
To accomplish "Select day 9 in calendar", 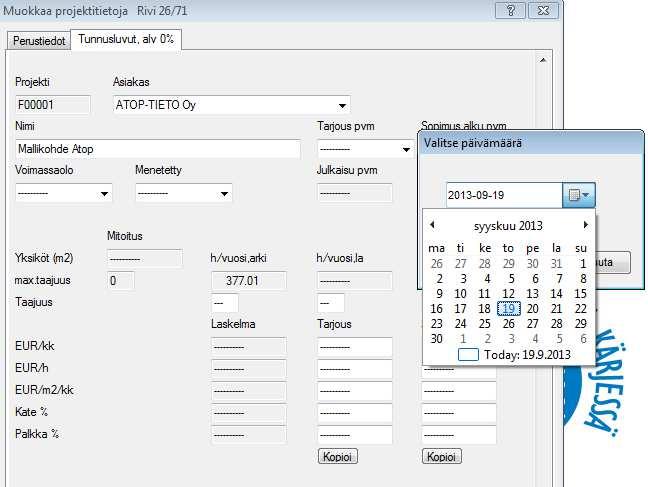I will pos(439,294).
